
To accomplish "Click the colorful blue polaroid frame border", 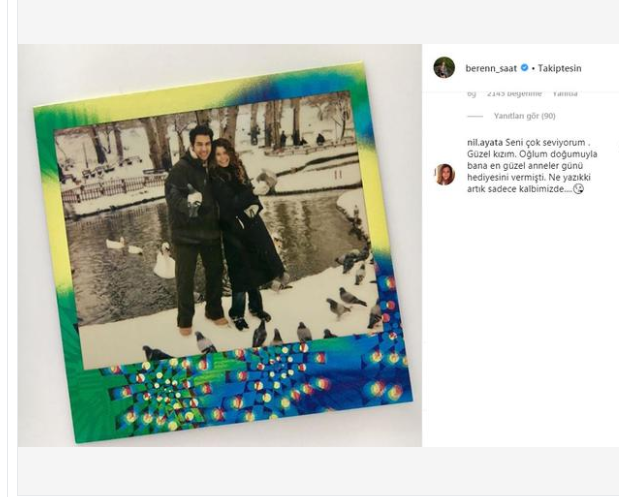I will 257,391.
